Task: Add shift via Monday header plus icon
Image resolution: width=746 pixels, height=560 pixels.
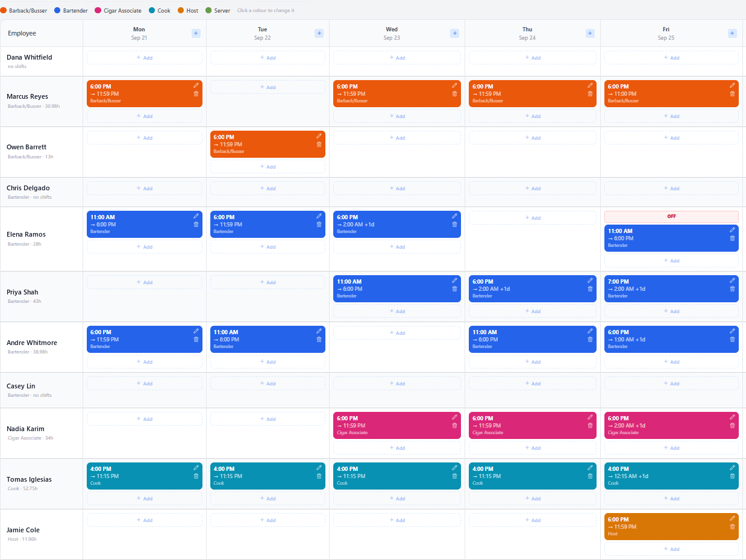Action: (x=196, y=34)
